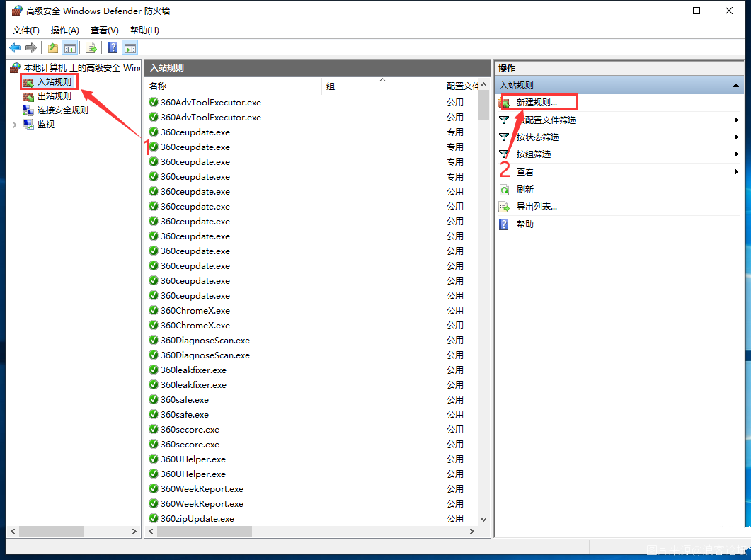
Task: Click the 帮助 question mark icon in the actions pane
Action: pos(504,224)
